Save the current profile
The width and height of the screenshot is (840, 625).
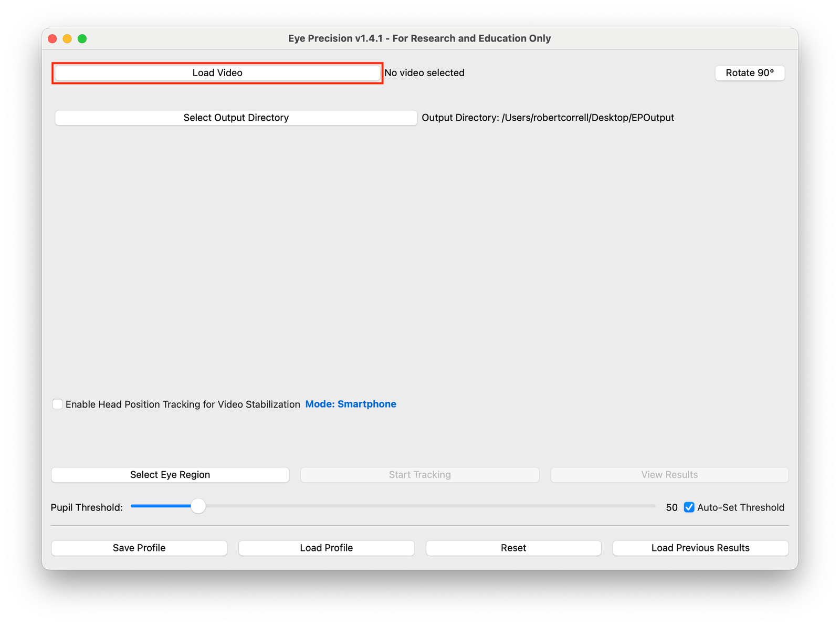(x=139, y=548)
